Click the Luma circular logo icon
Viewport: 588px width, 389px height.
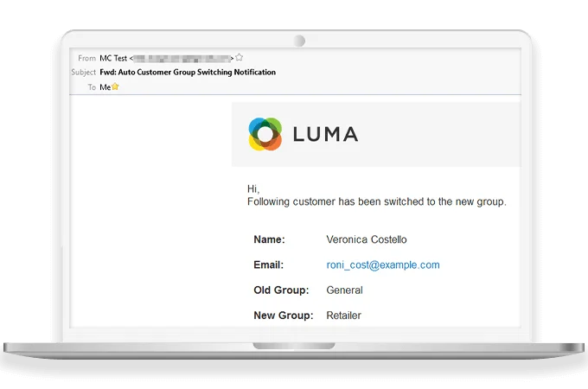pyautogui.click(x=265, y=134)
